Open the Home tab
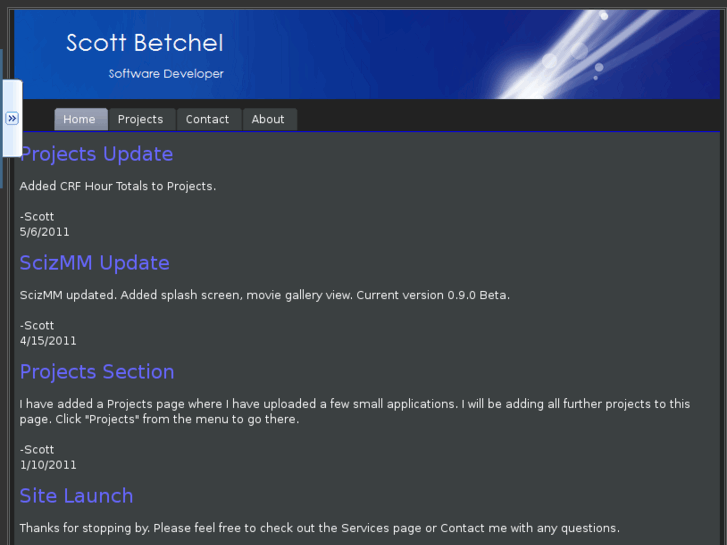This screenshot has width=727, height=545. click(x=80, y=119)
